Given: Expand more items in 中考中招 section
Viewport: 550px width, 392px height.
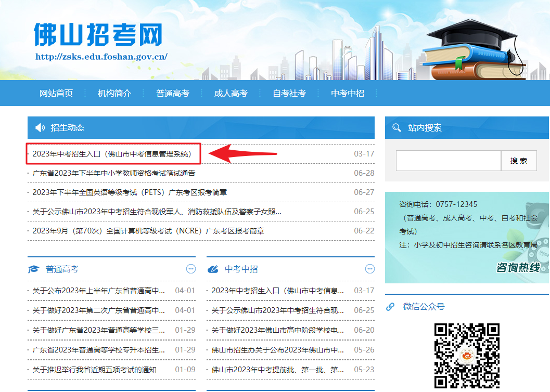Looking at the screenshot, I should tap(370, 269).
